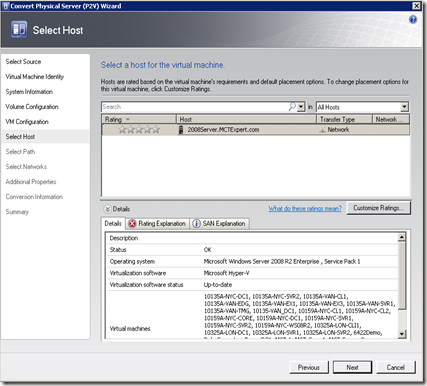Click the Network column header
Viewport: 427px width, 386px height.
pyautogui.click(x=391, y=119)
